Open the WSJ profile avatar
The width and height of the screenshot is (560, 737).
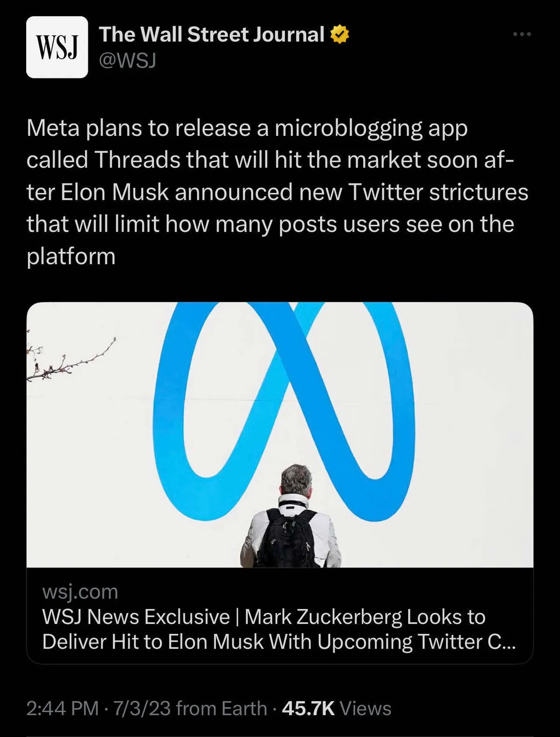57,47
